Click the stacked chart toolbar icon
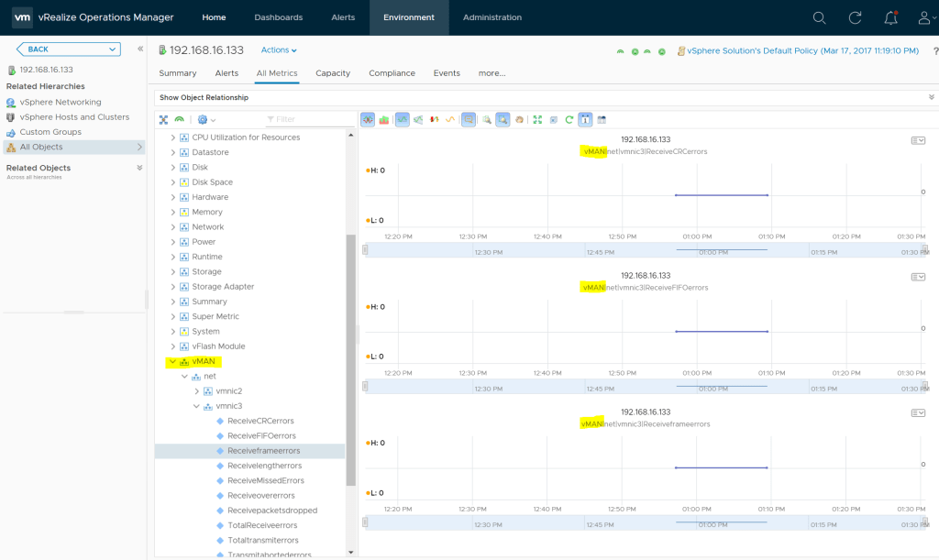The height and width of the screenshot is (560, 939). (384, 120)
